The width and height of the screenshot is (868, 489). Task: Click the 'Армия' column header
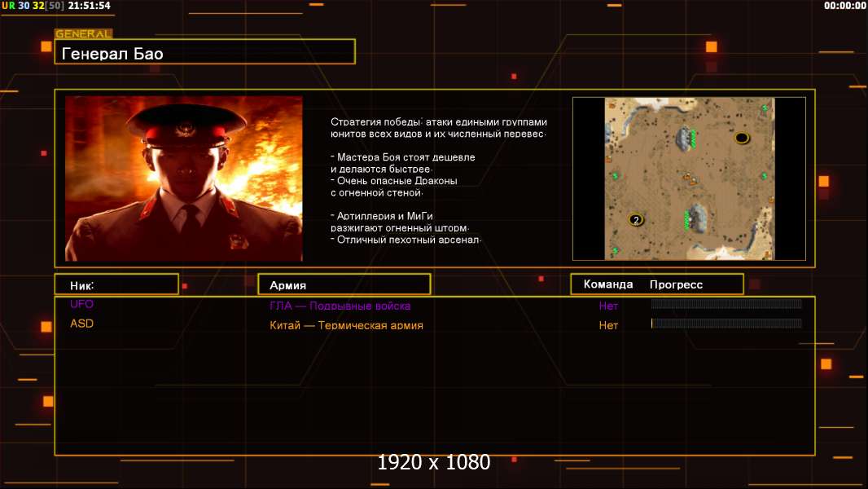tap(344, 284)
